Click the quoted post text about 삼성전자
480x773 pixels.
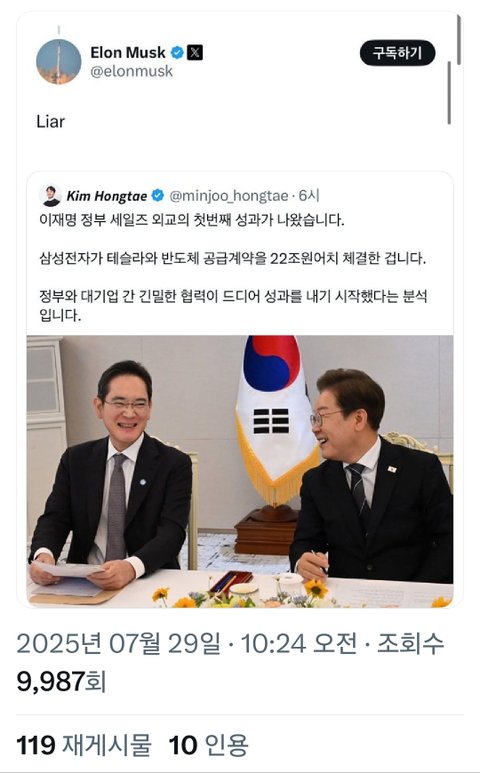click(x=232, y=258)
